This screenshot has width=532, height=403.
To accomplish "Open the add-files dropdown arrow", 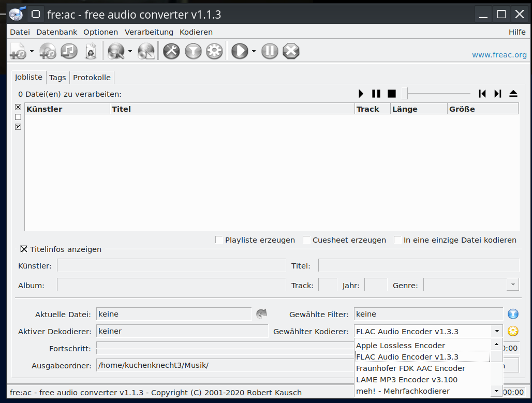I will tap(32, 51).
